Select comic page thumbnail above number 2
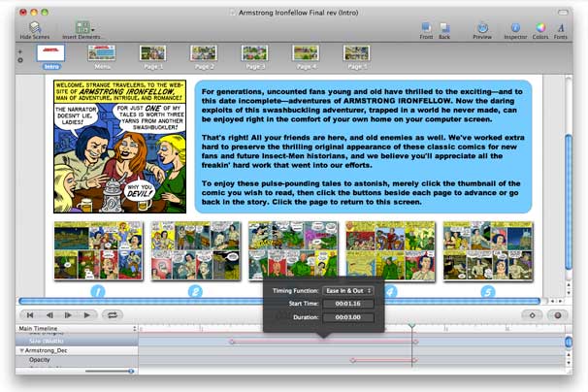 [x=195, y=251]
